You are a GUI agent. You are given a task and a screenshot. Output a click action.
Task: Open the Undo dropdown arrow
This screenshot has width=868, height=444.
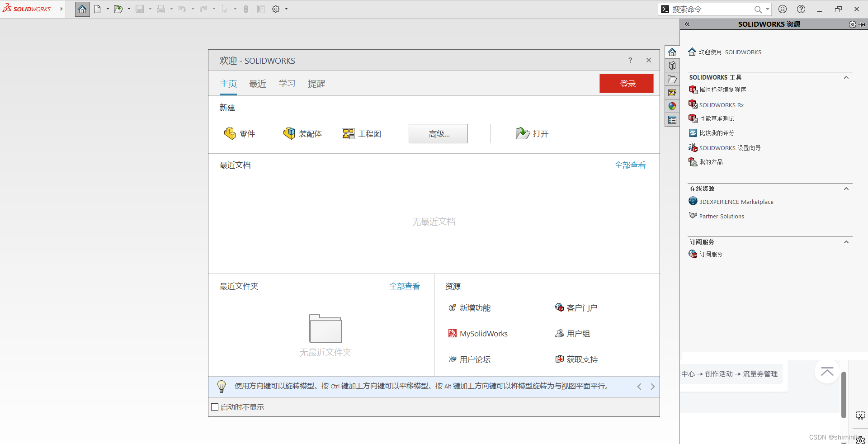[193, 9]
